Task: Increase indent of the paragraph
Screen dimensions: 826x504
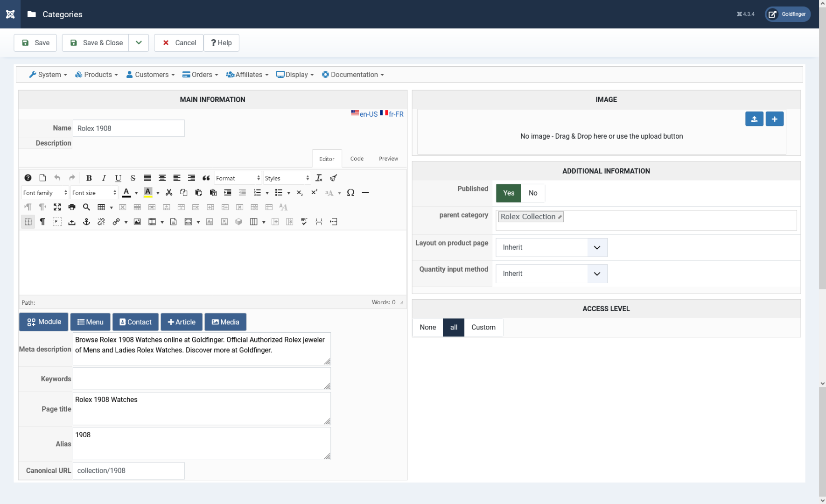Action: 228,193
